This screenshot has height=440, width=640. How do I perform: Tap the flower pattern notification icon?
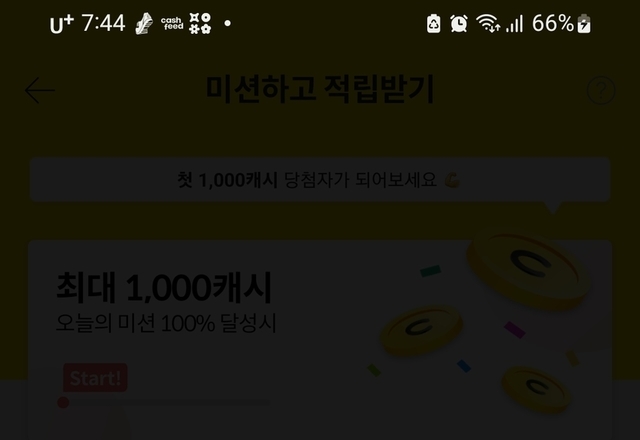pyautogui.click(x=200, y=23)
